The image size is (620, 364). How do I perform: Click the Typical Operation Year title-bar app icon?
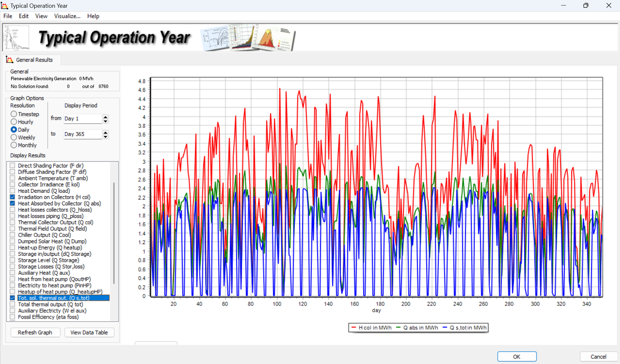point(5,6)
